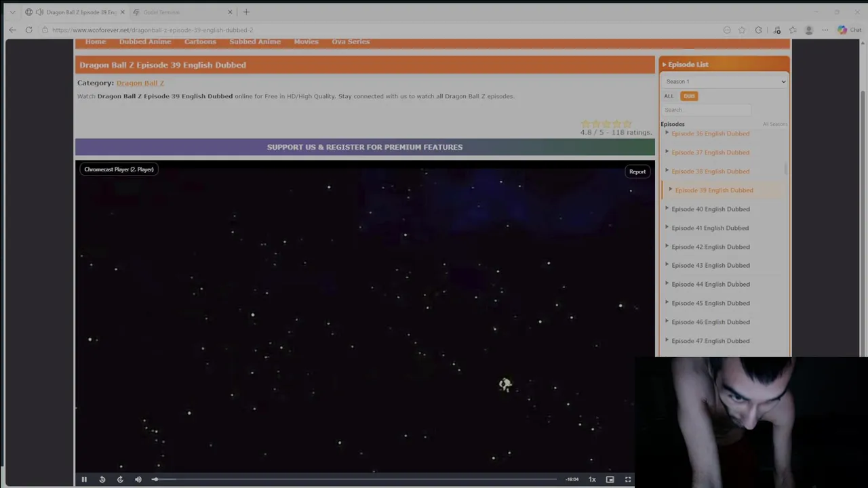Click the Report button on the video

point(637,171)
